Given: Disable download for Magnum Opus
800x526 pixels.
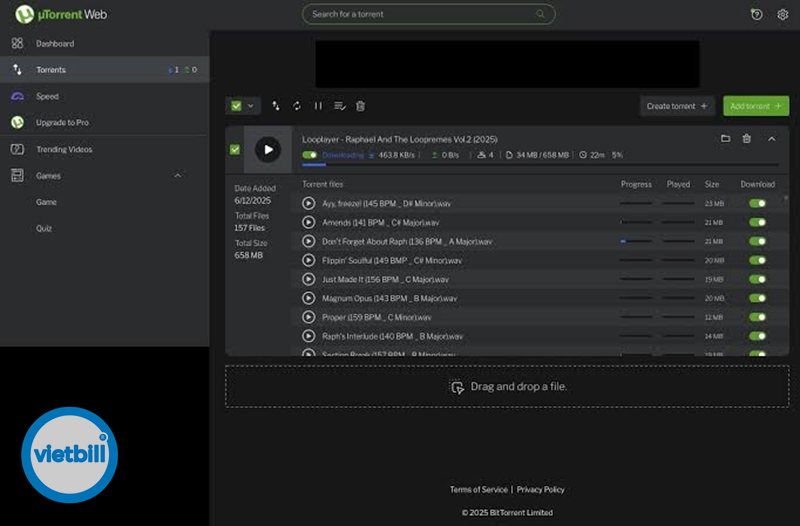Looking at the screenshot, I should point(757,298).
